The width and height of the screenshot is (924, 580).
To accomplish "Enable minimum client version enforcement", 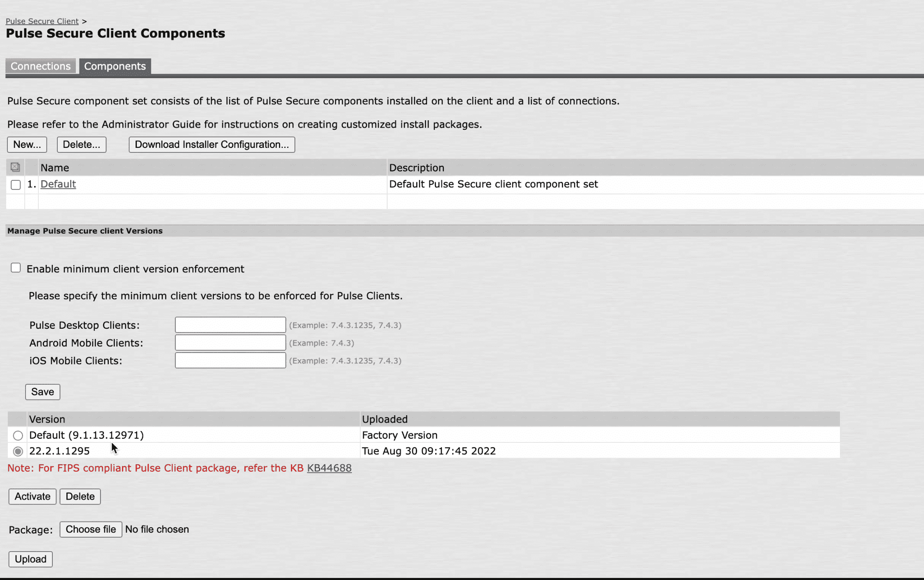I will click(x=15, y=268).
